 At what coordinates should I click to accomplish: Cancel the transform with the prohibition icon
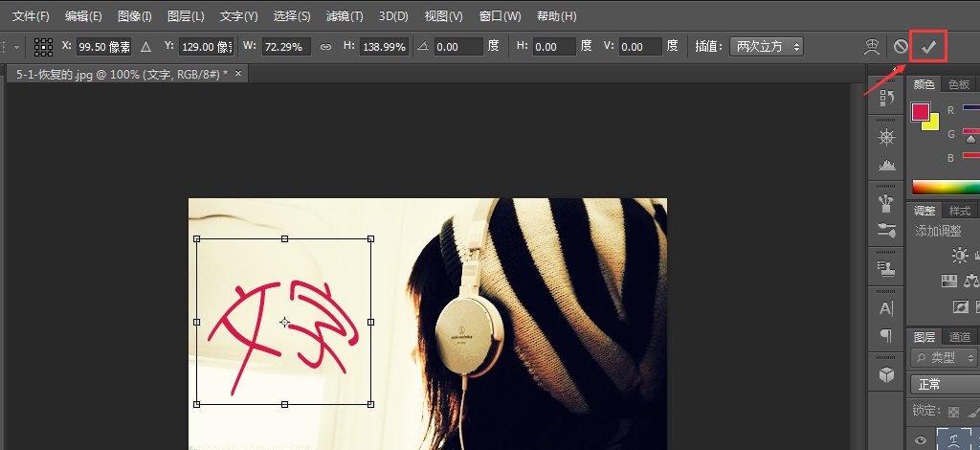point(901,46)
